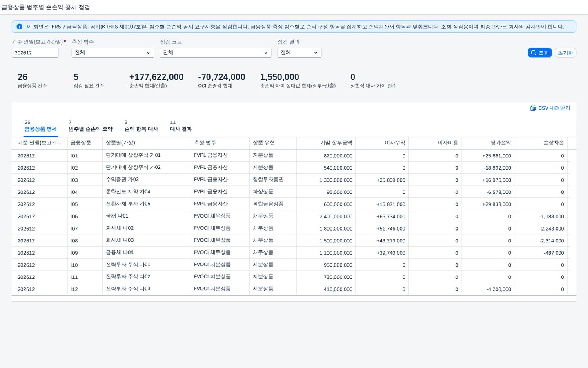Click the 2,400,000,000 book amount cell
Screen dimensions: 588x368
click(x=326, y=216)
